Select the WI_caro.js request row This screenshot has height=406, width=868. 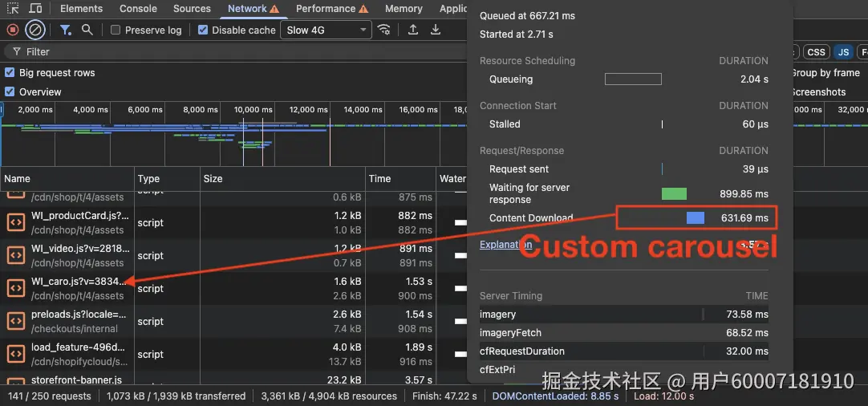pos(233,289)
